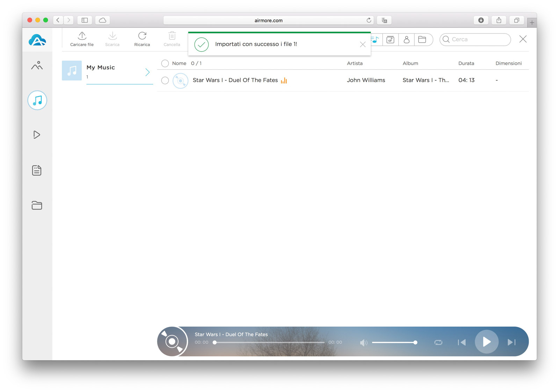Skip to the previous track
This screenshot has width=559, height=392.
pyautogui.click(x=462, y=342)
